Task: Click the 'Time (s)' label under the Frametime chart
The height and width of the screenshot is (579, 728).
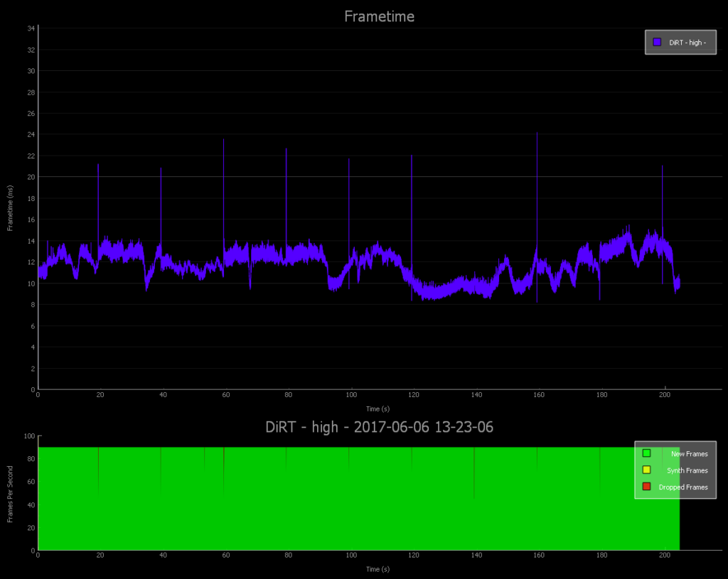Action: 378,408
